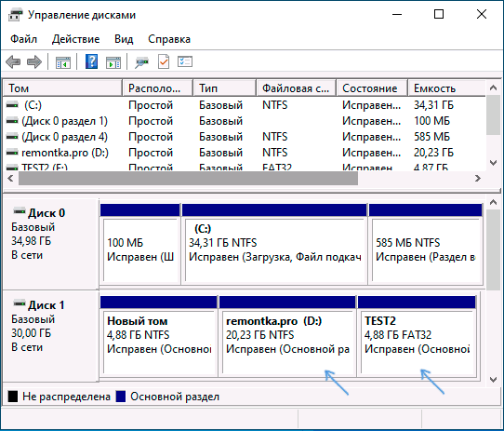Screen dimensions: 504x431
Task: Click the horizontal scrollbar thumb in volume list
Action: pos(188,179)
